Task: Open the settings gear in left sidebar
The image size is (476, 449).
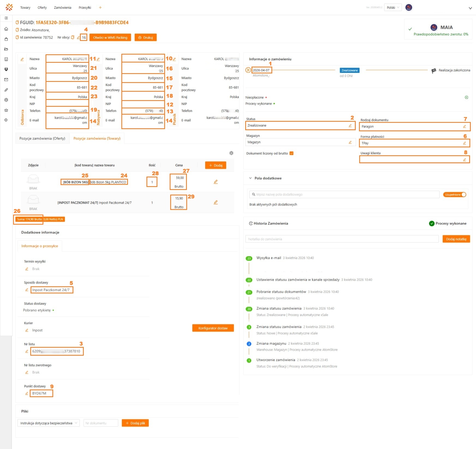Action: tap(6, 100)
